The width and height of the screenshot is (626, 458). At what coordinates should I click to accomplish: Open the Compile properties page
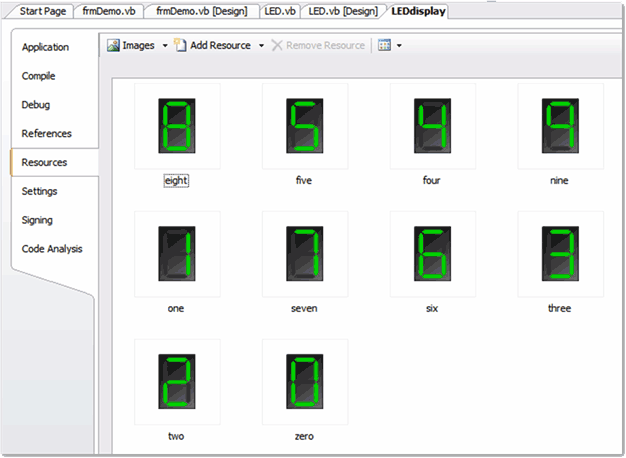(38, 76)
